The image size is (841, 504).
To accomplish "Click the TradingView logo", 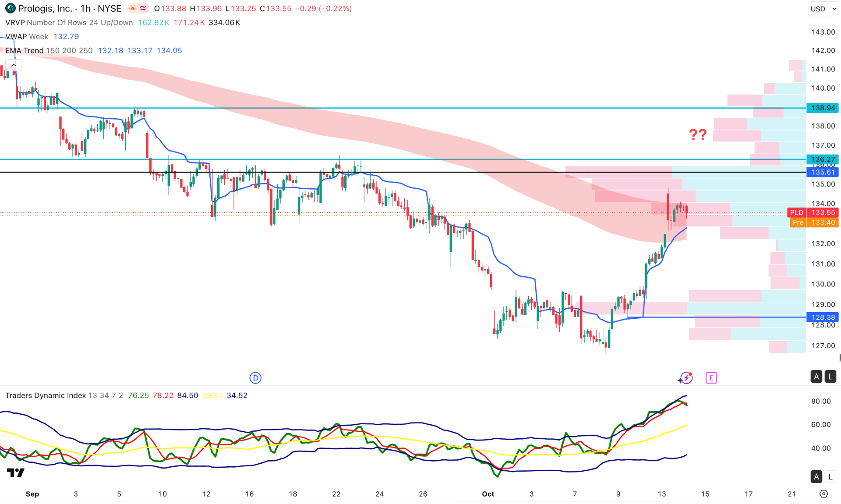I will pos(16,473).
